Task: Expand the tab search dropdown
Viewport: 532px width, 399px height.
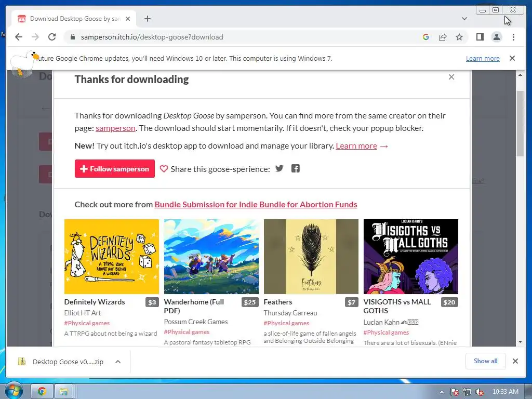Action: [x=464, y=19]
